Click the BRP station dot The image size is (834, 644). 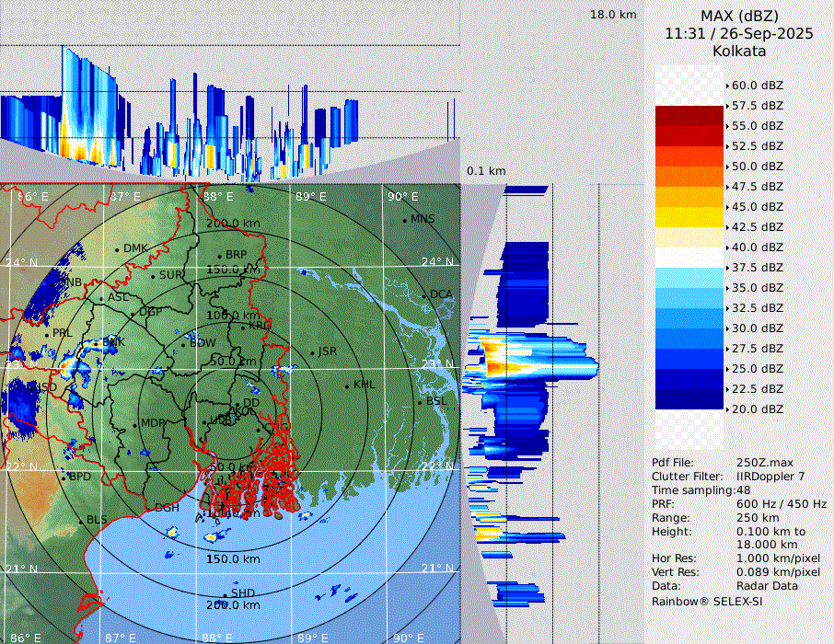pos(219,256)
